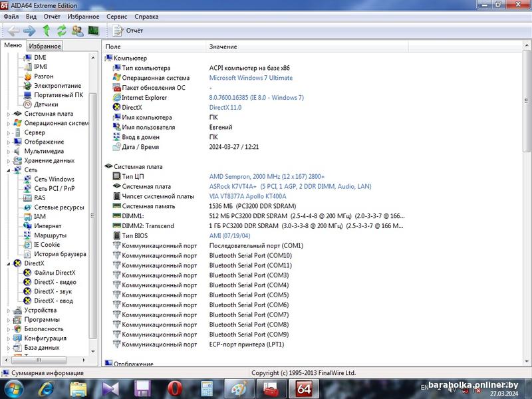Select the Маршруты icon item
This screenshot has width=532, height=399.
[27, 235]
